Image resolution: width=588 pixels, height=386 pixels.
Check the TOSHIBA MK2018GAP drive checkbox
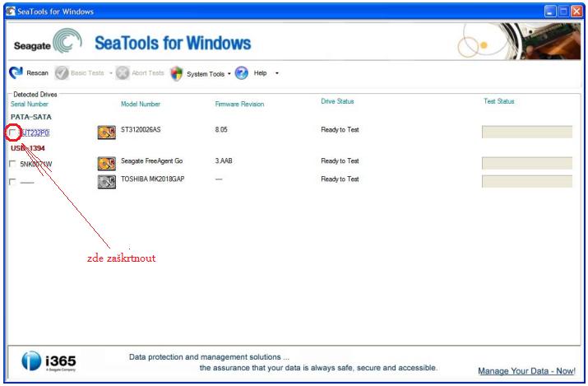coord(12,182)
